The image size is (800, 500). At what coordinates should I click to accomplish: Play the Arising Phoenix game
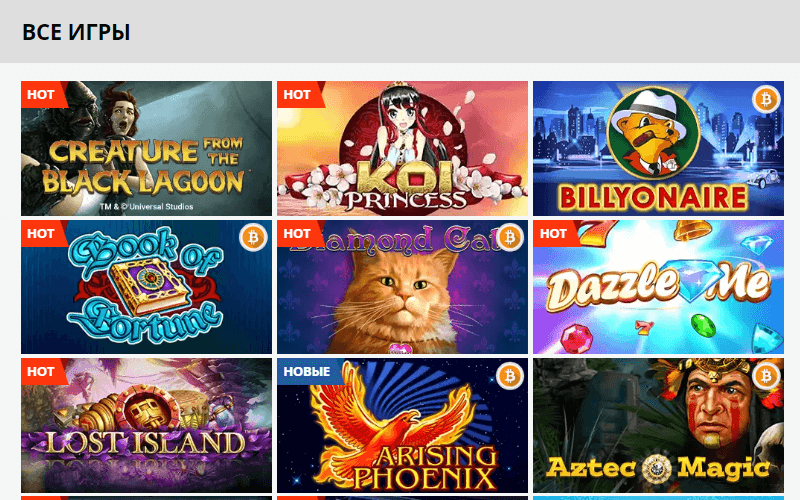[403, 426]
